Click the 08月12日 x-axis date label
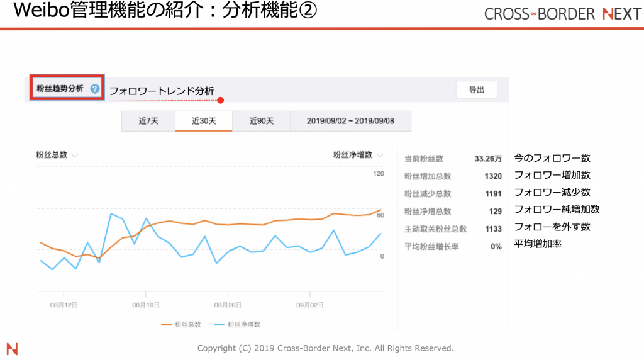The height and width of the screenshot is (362, 644). (64, 305)
